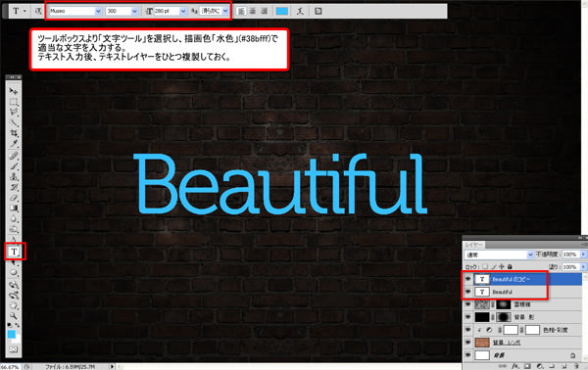Viewport: 588px width, 370px height.
Task: Select the Dodge tool
Action: (x=14, y=229)
